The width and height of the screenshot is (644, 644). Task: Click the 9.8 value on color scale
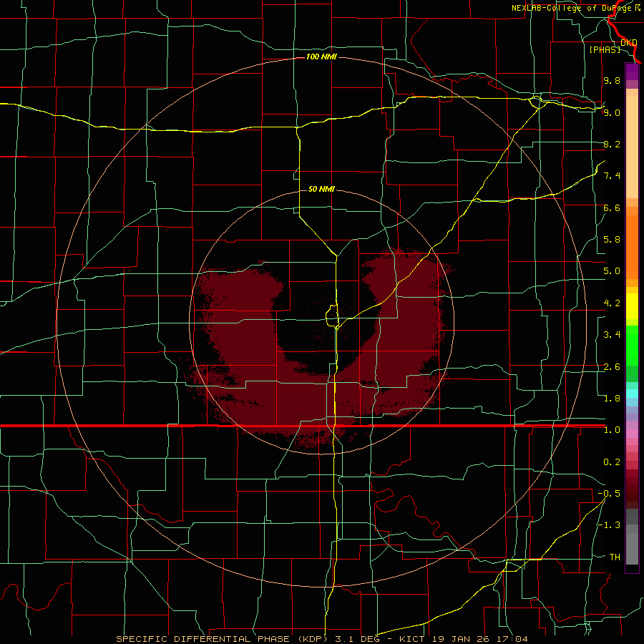[612, 80]
